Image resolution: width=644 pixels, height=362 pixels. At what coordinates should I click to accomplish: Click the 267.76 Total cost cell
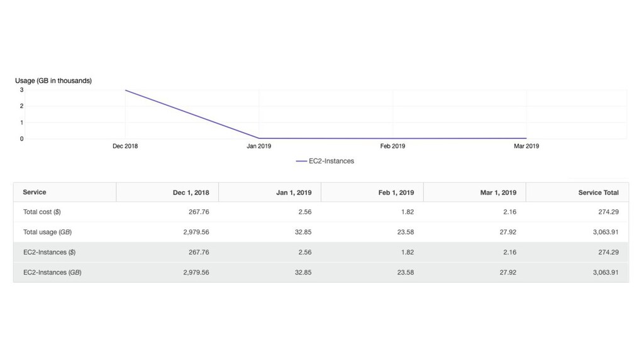coord(199,212)
